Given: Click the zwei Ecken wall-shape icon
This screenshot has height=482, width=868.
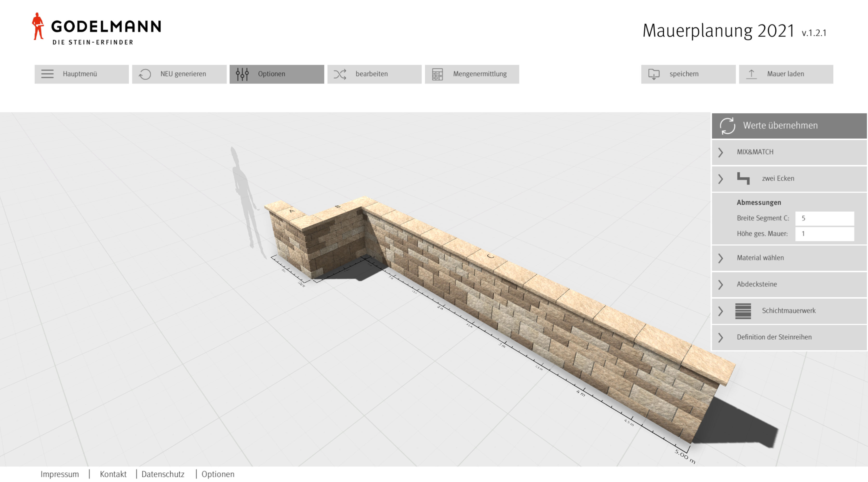Looking at the screenshot, I should pyautogui.click(x=743, y=178).
